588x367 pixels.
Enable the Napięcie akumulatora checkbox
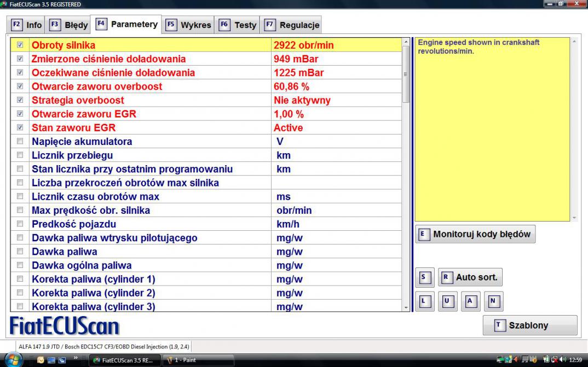[20, 141]
